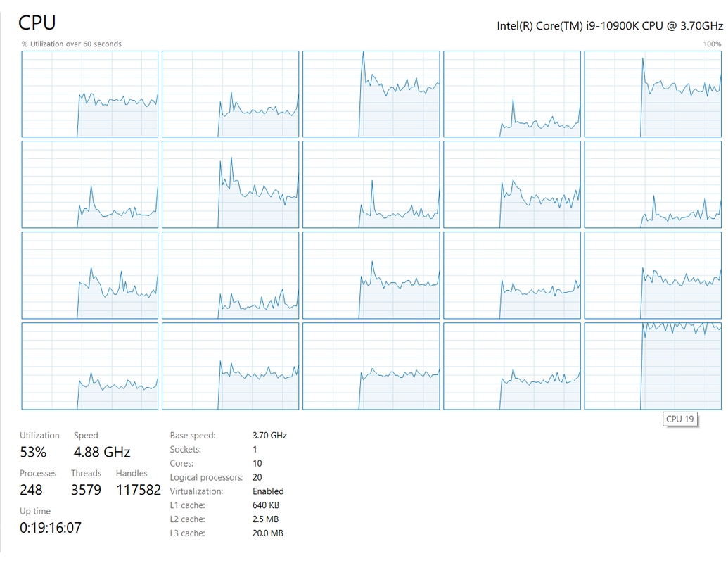Select the maxed-out CPU 19 graph in the bottom row
Viewport: 728px width, 563px height.
[x=653, y=366]
